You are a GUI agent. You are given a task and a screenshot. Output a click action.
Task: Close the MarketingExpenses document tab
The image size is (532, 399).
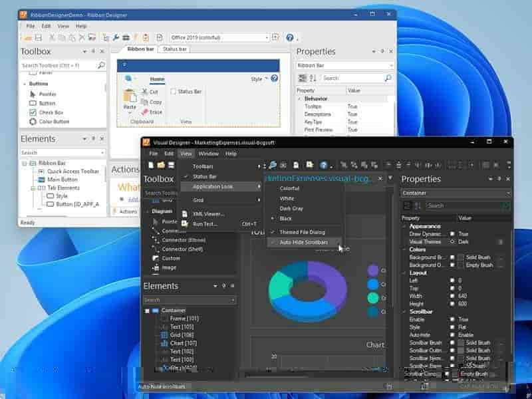coord(380,178)
